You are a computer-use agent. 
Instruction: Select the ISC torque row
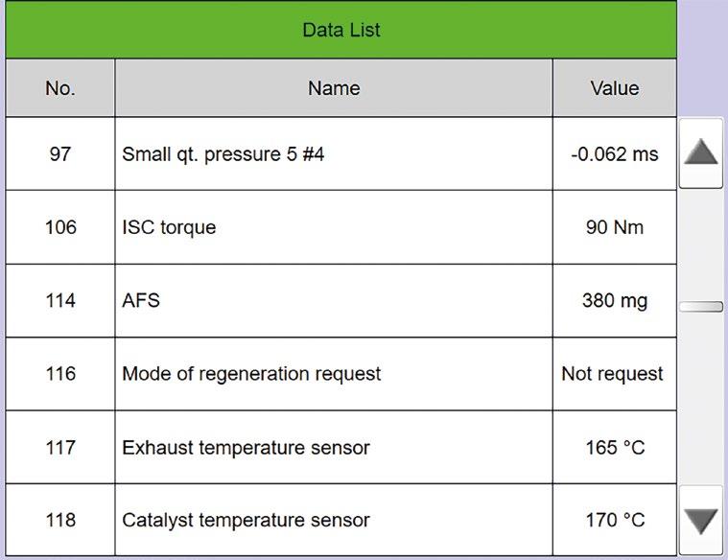tap(333, 227)
